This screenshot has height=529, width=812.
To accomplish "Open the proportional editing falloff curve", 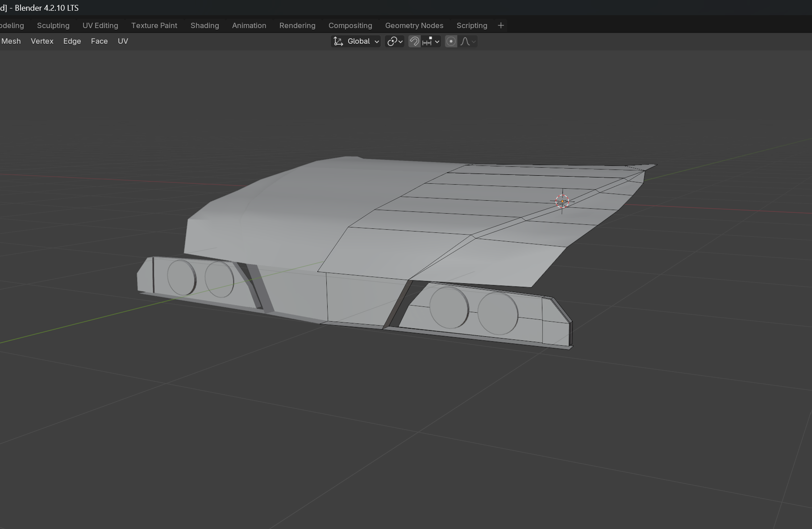I will (x=468, y=41).
